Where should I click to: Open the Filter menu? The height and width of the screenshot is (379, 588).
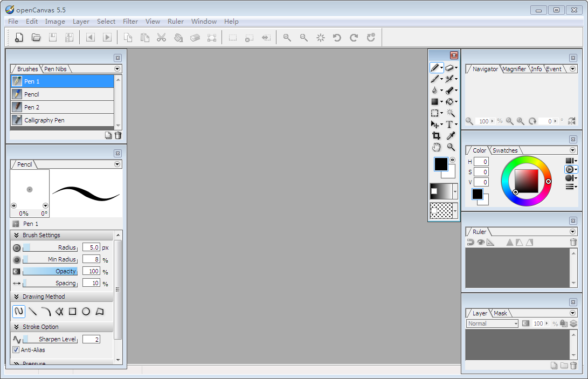point(130,22)
